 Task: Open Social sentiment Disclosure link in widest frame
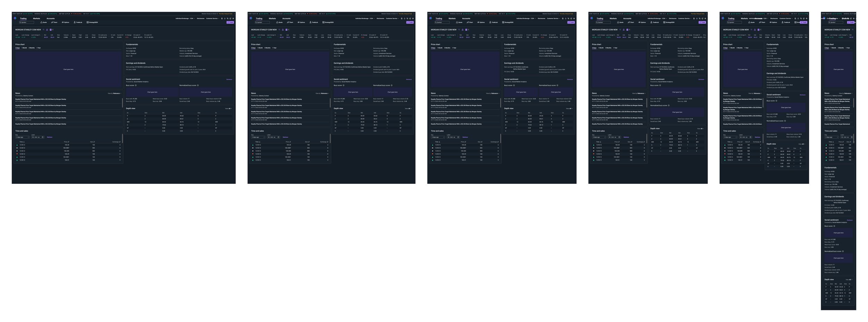[229, 80]
